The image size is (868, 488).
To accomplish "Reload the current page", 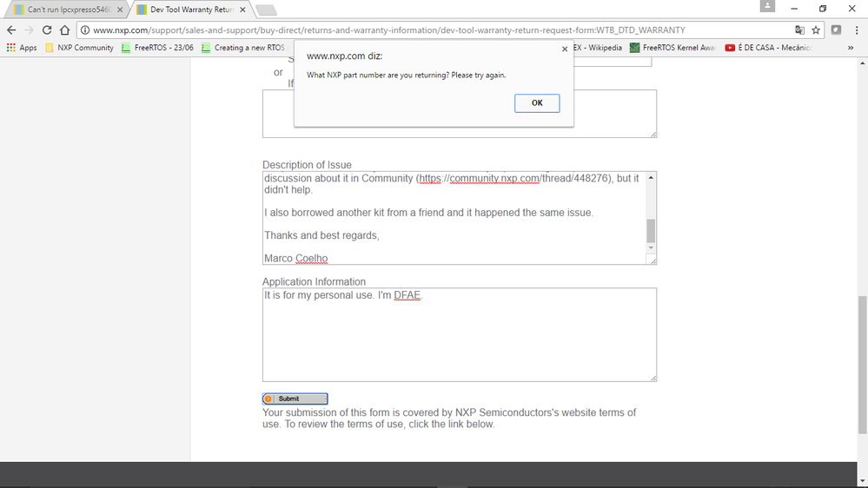I will pos(47,30).
